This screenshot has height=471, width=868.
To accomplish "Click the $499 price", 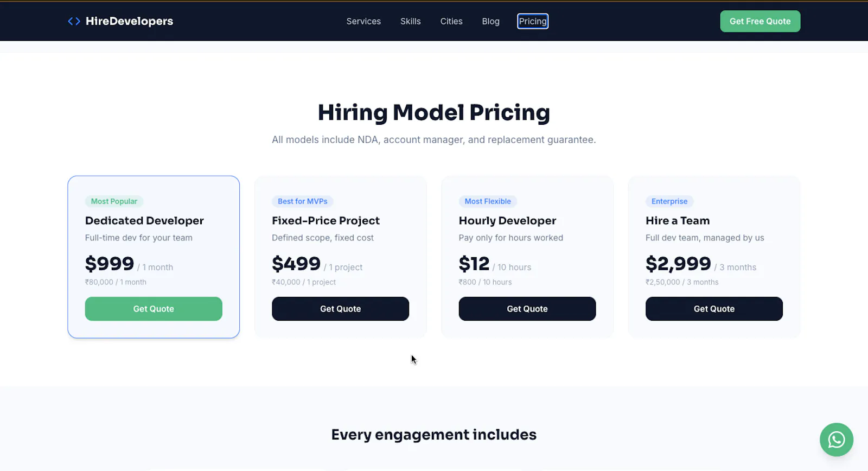I will (296, 264).
